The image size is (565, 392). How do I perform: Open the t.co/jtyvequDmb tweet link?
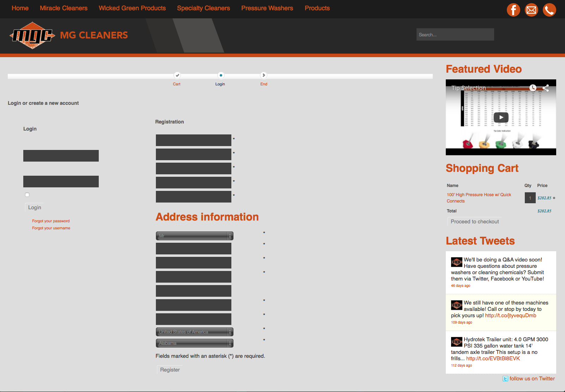[x=511, y=315]
